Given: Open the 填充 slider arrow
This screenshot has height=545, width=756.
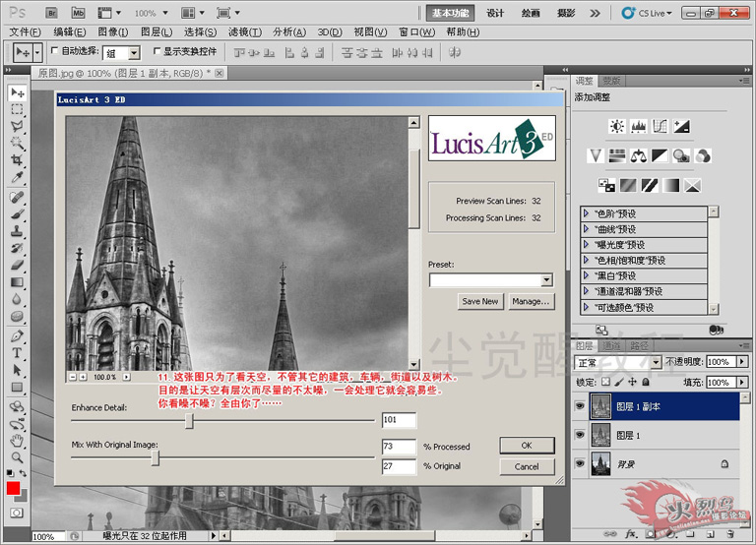Looking at the screenshot, I should click(x=742, y=382).
